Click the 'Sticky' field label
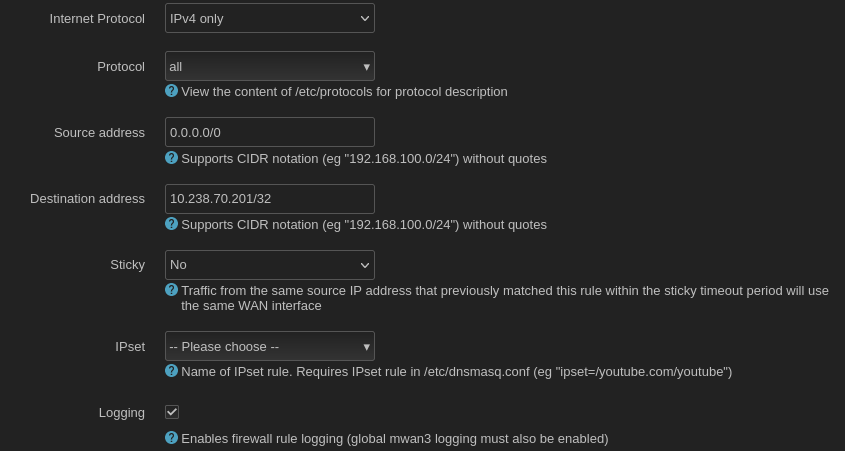845x451 pixels. click(x=127, y=265)
